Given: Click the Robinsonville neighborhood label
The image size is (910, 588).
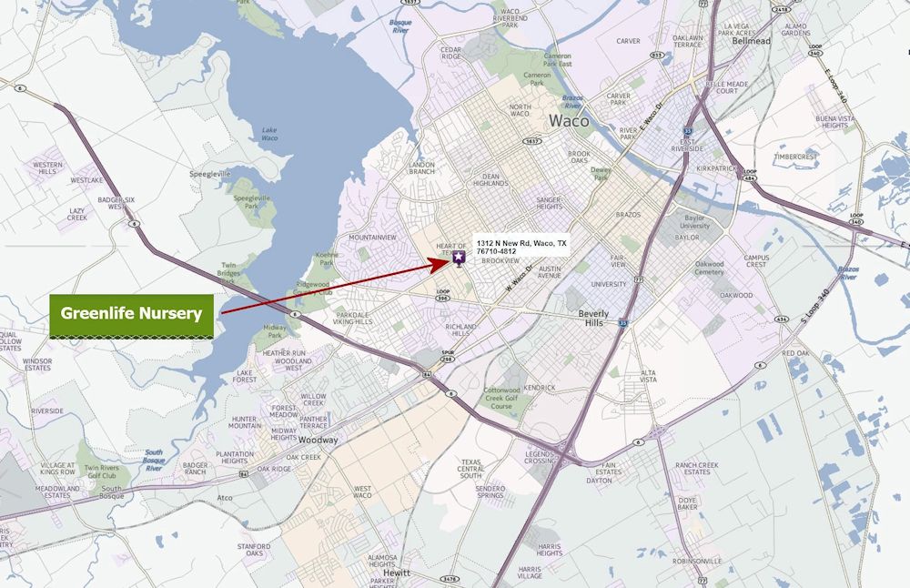Looking at the screenshot, I should coord(697,562).
